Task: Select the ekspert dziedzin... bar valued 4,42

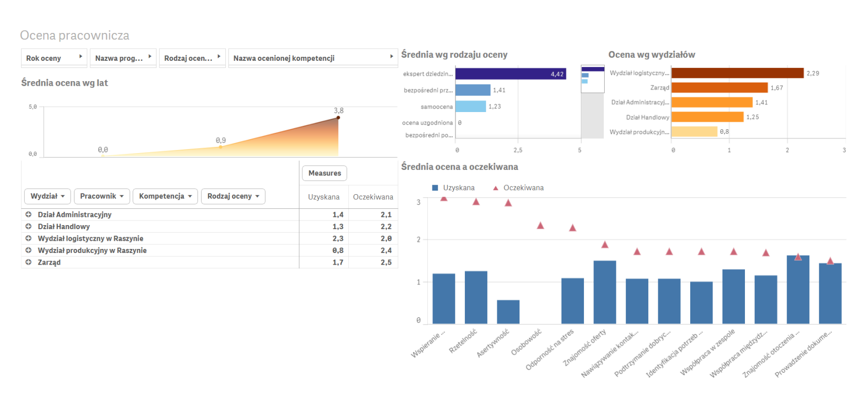Action: click(510, 74)
